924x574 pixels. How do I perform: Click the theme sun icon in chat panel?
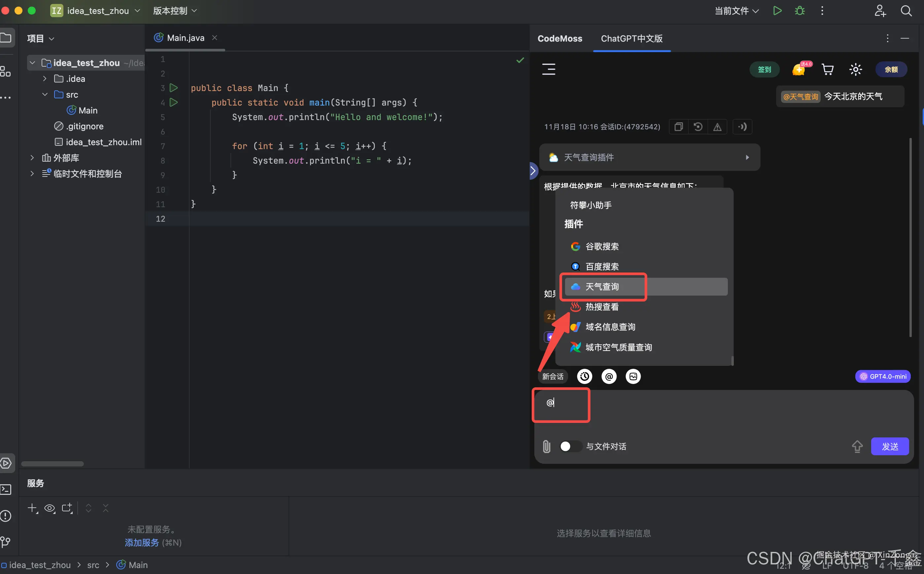click(x=856, y=70)
